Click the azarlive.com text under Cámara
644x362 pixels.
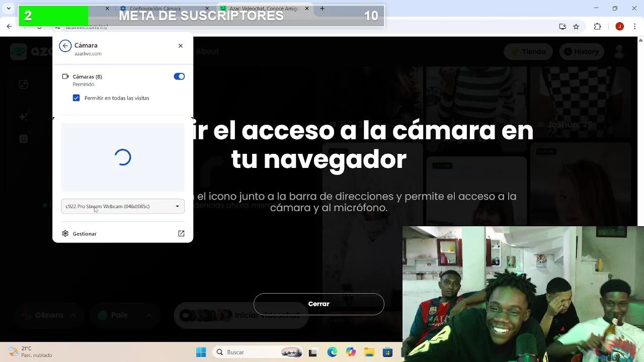88,54
